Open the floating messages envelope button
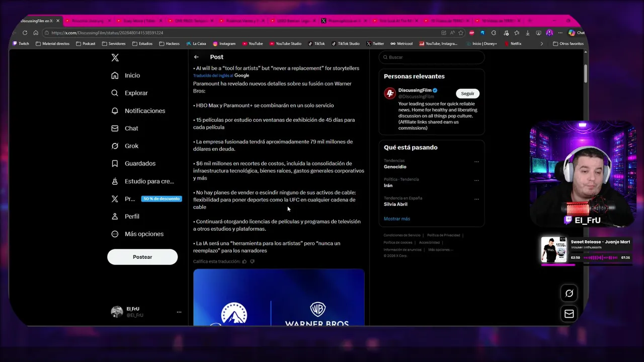 coord(569,314)
